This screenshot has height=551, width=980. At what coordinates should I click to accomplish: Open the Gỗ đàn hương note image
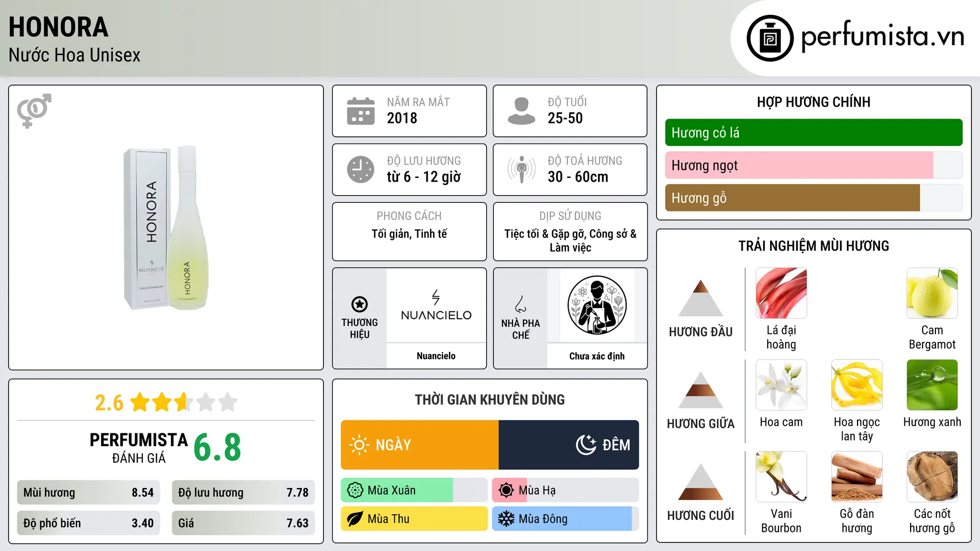tap(857, 477)
